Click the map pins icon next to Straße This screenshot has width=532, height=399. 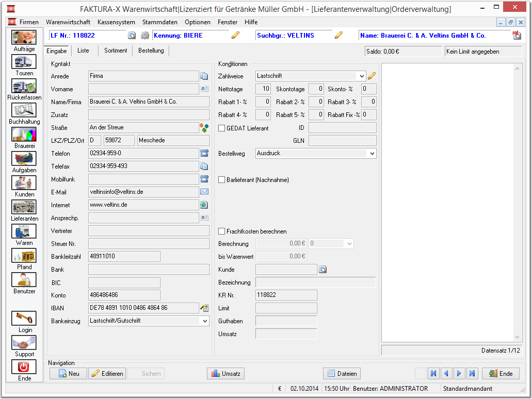(x=204, y=128)
